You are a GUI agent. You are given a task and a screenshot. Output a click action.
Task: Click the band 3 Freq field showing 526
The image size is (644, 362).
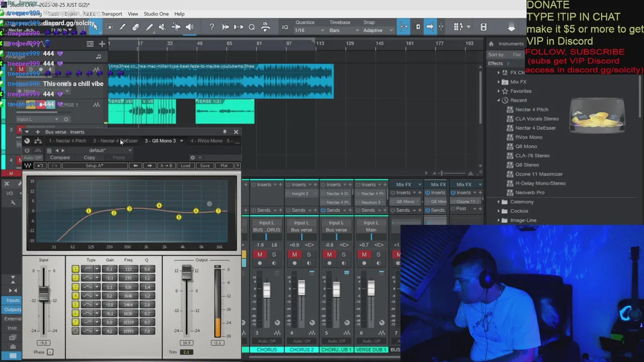click(x=128, y=287)
